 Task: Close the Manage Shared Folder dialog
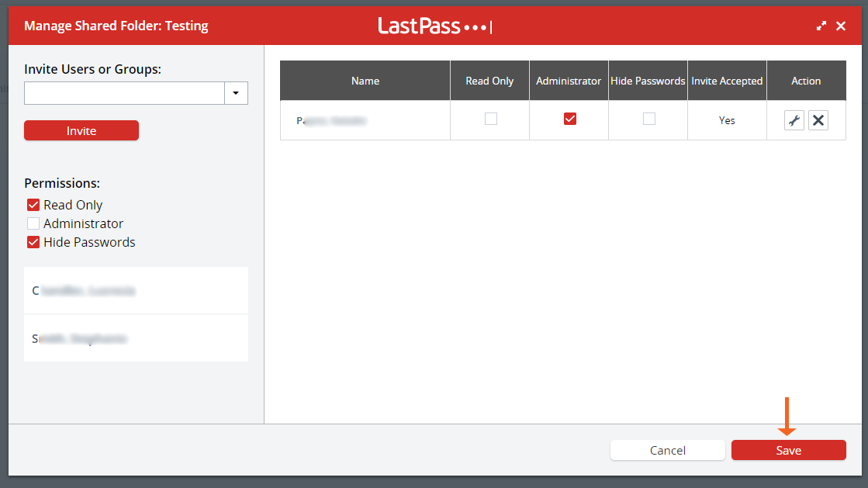[x=842, y=26]
